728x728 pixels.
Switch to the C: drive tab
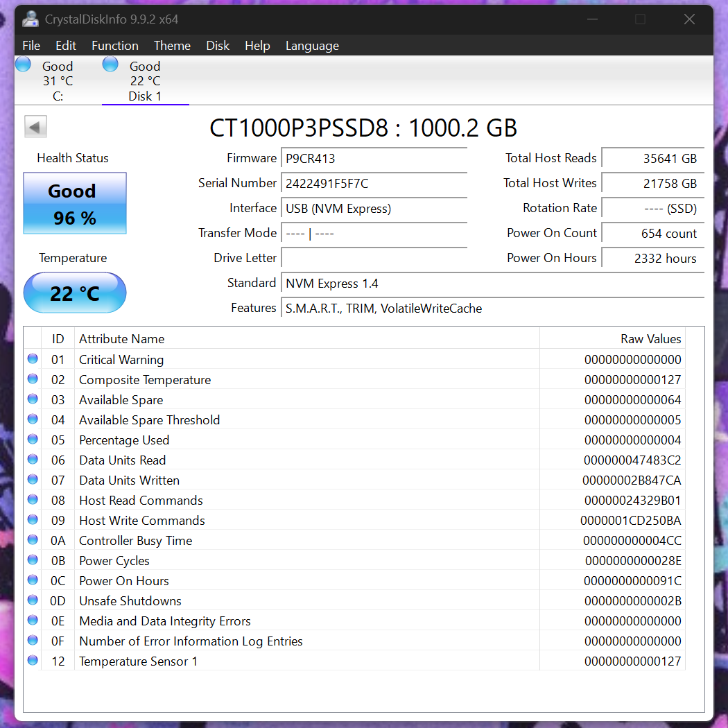pyautogui.click(x=58, y=81)
